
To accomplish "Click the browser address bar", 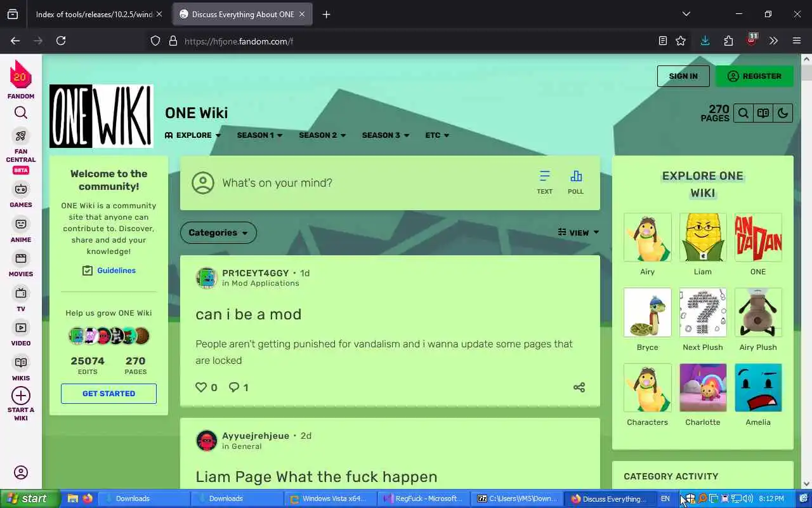I will (x=406, y=41).
